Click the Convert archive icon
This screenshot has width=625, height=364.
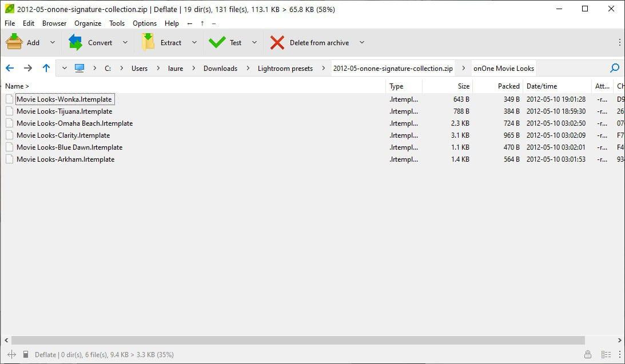coord(75,42)
